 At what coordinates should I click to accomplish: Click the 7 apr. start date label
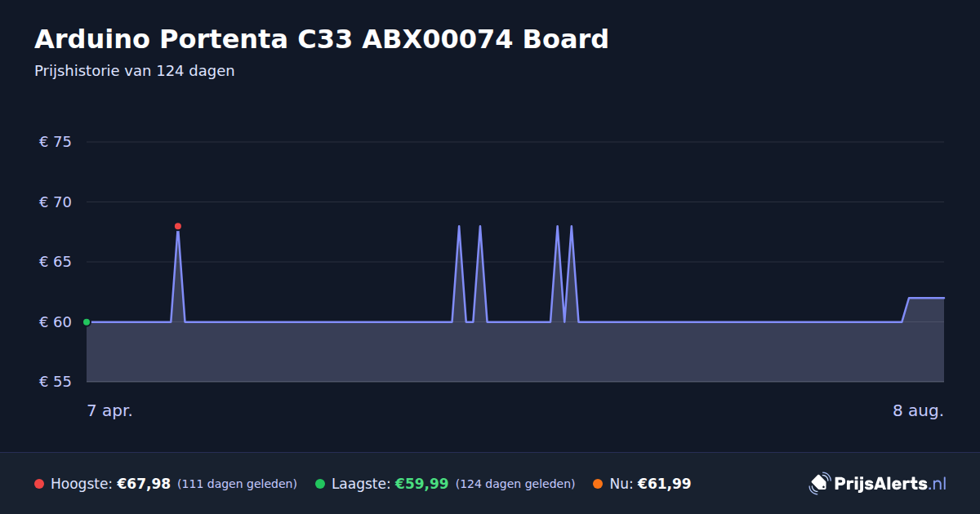110,411
